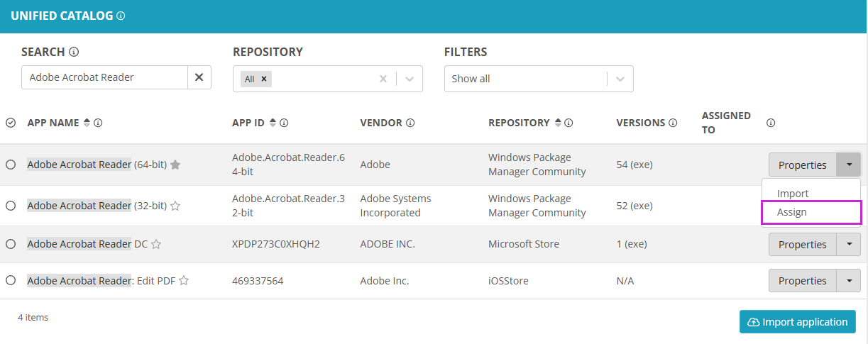Expand the Repository dropdown chevron

tap(410, 79)
